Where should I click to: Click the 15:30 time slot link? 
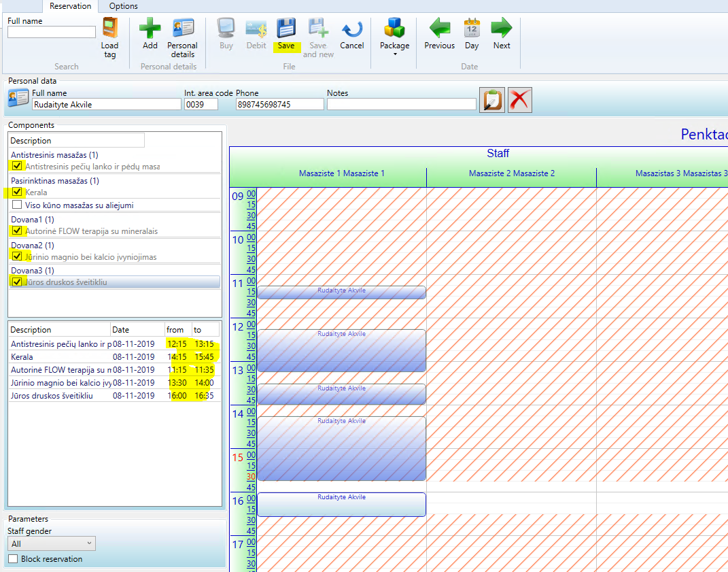(x=251, y=476)
